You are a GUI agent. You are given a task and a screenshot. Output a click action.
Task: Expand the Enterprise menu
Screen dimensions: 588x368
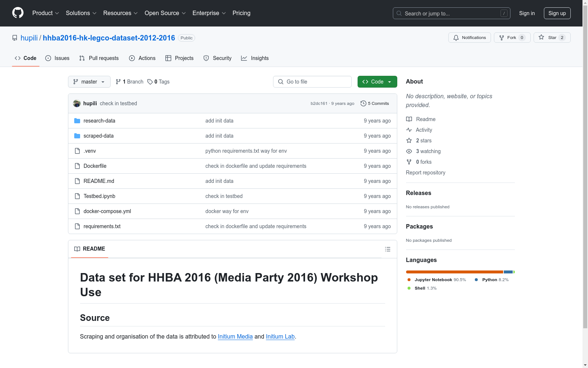(x=209, y=13)
